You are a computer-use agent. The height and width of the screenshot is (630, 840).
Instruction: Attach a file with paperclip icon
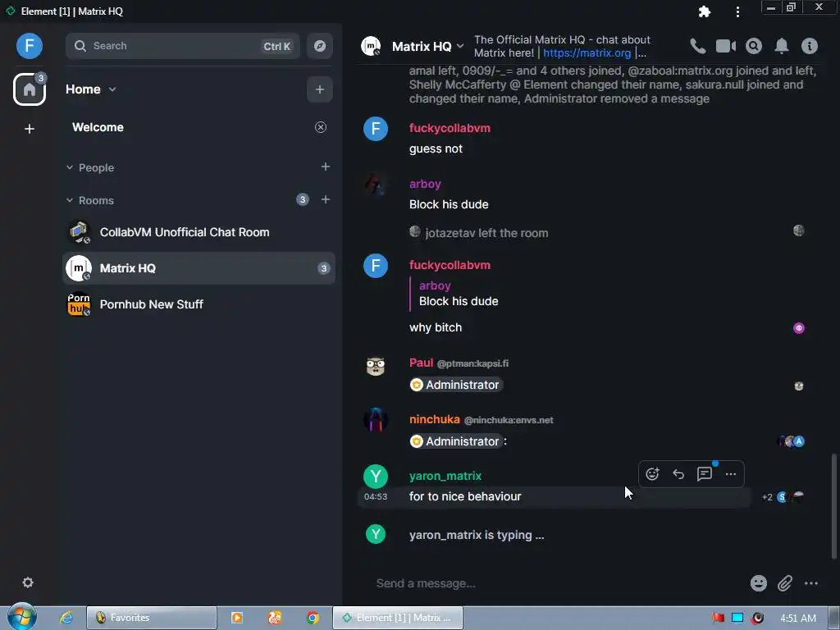(785, 583)
